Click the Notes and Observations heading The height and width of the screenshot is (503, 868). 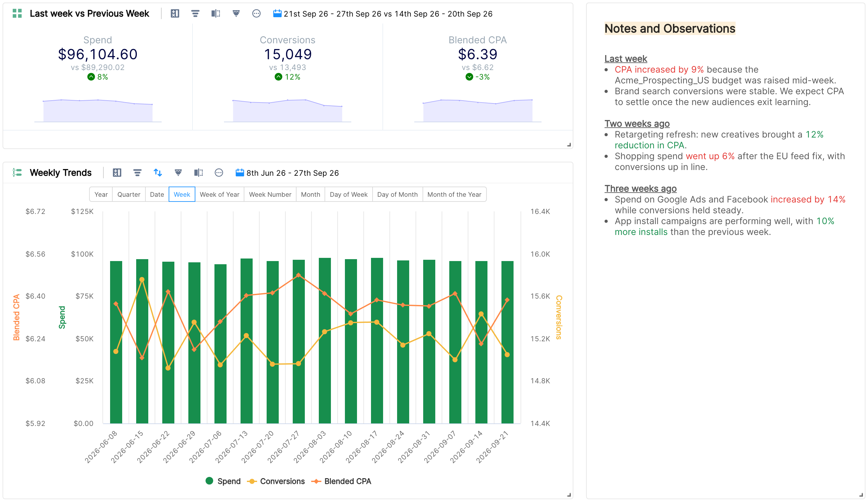point(670,28)
